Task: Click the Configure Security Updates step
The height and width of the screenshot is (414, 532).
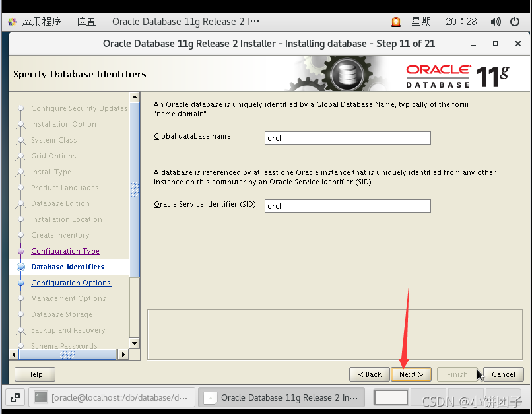Action: 79,108
